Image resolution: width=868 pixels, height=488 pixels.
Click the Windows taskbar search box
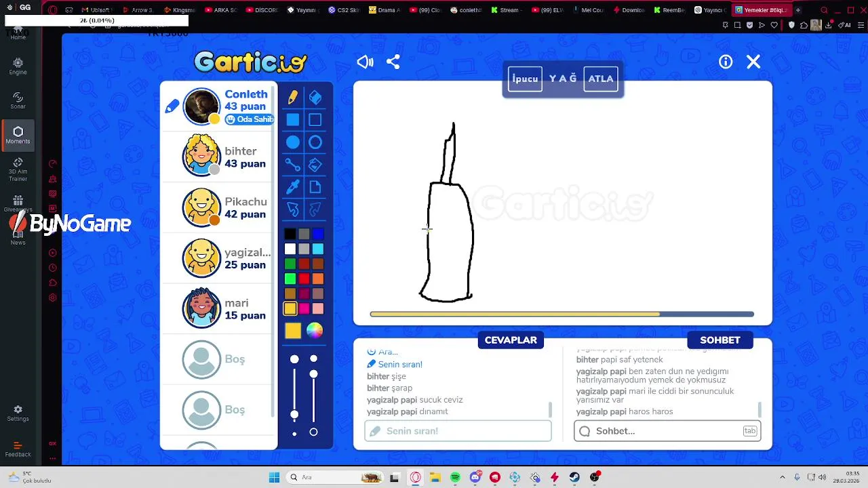(x=334, y=477)
